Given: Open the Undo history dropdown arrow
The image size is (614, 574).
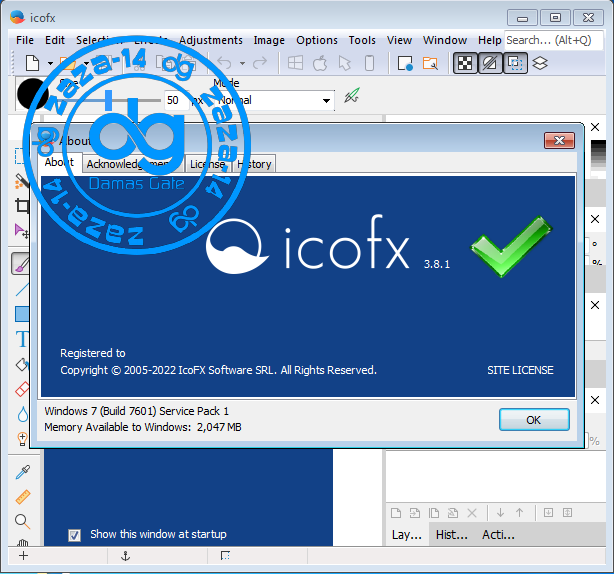Looking at the screenshot, I should point(242,63).
